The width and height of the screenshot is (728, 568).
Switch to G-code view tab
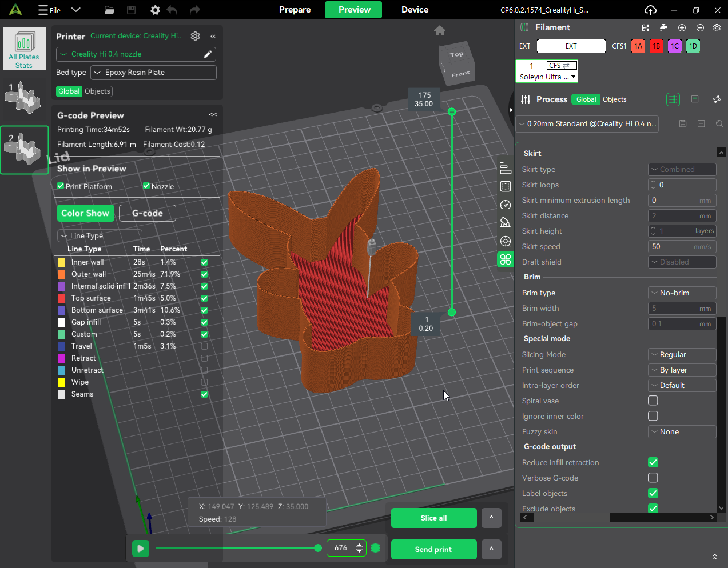click(148, 213)
